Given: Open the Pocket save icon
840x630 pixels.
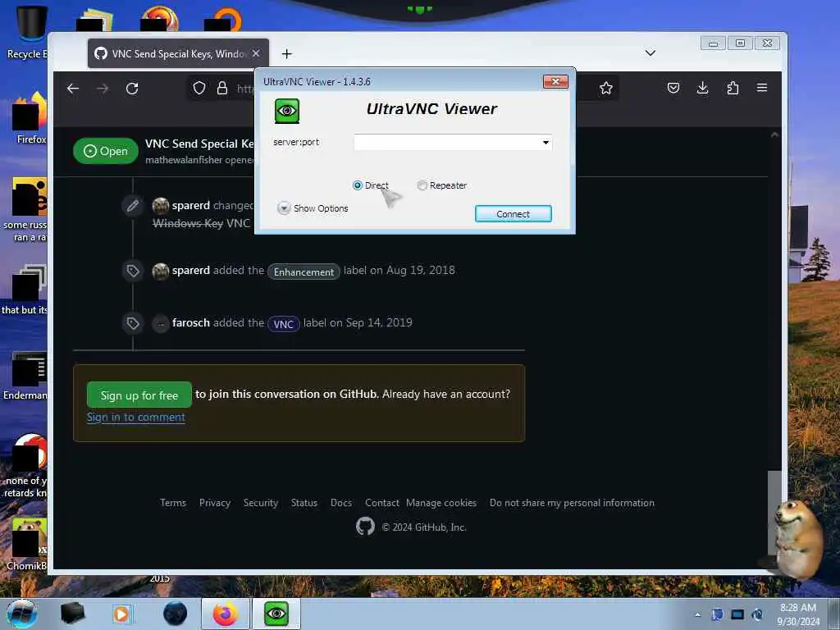Looking at the screenshot, I should (x=673, y=88).
